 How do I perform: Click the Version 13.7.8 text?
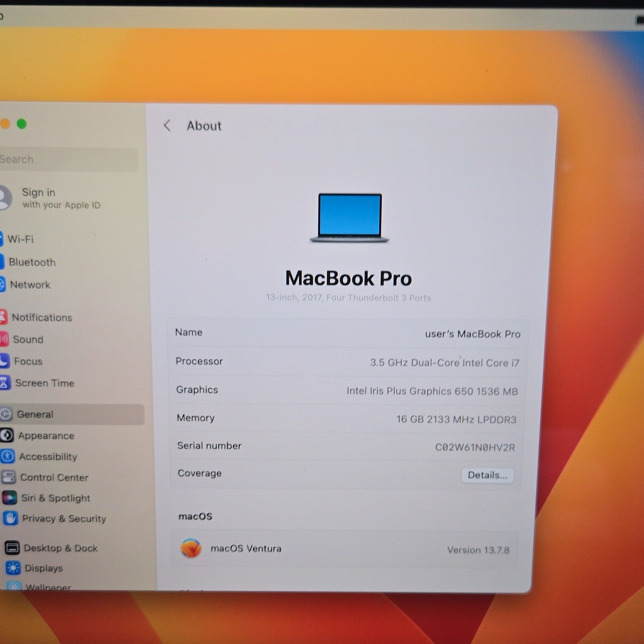tap(478, 550)
